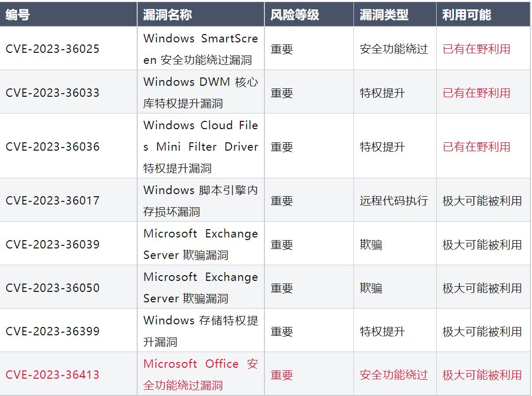Click Windows 存储特权提升漏洞 name
Viewport: 532px width, 396px height.
pos(201,331)
